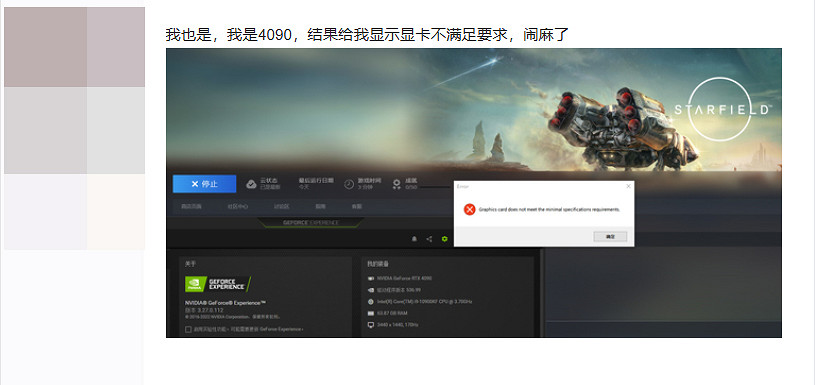Open the 指南 guides tab

tap(320, 207)
